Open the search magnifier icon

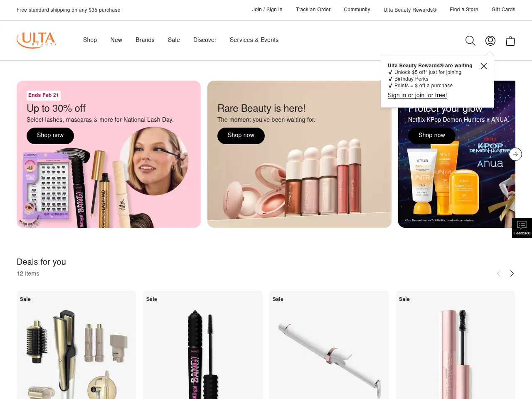pos(470,41)
